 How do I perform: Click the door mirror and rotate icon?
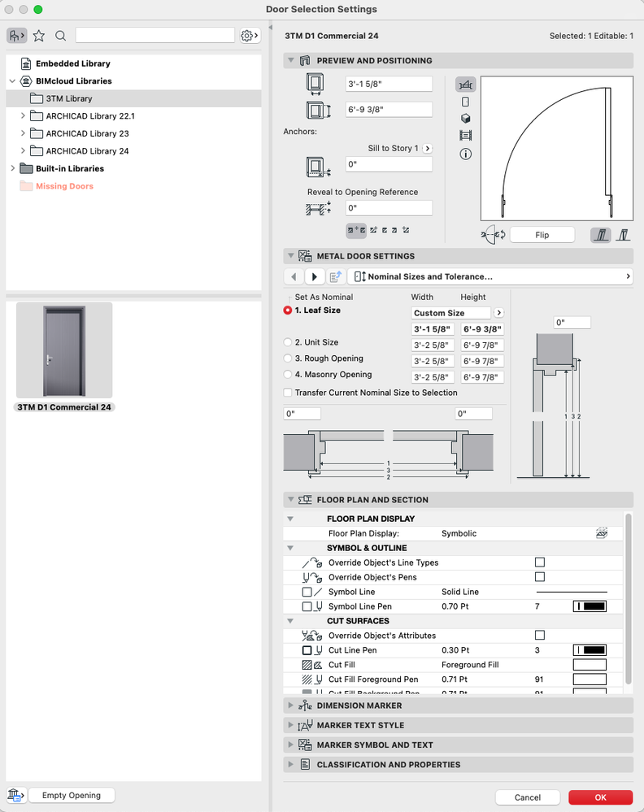(x=494, y=235)
